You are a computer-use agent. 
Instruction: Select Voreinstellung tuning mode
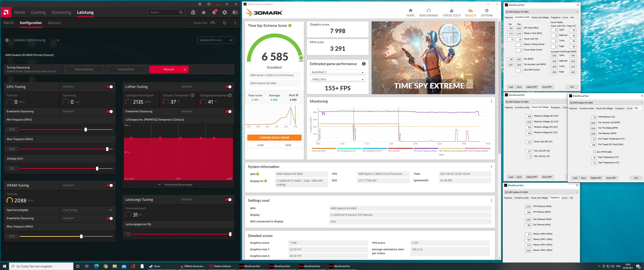tap(84, 69)
